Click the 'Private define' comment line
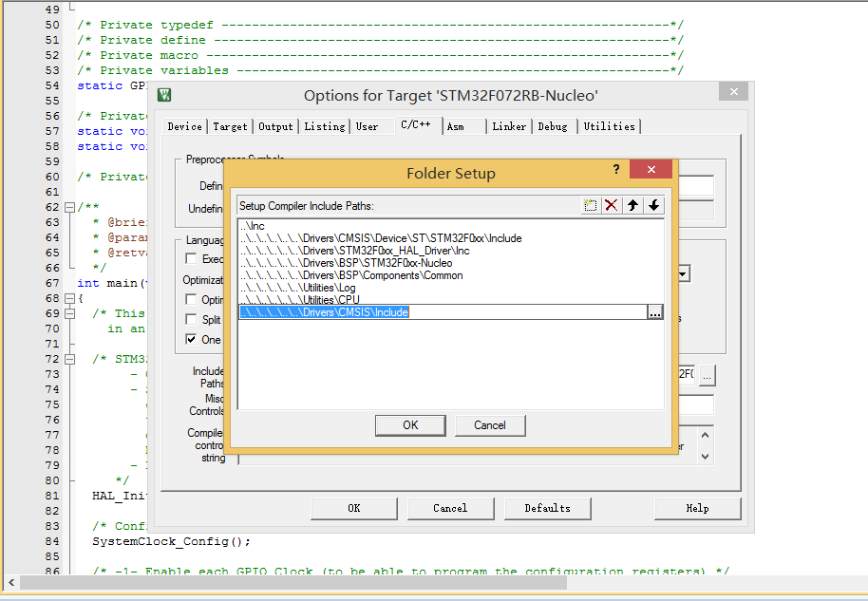The width and height of the screenshot is (868, 601). [x=380, y=40]
